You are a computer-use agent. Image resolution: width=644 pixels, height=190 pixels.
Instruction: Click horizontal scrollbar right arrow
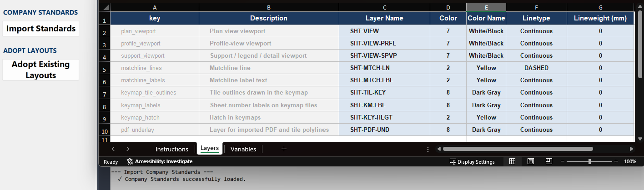(631, 149)
